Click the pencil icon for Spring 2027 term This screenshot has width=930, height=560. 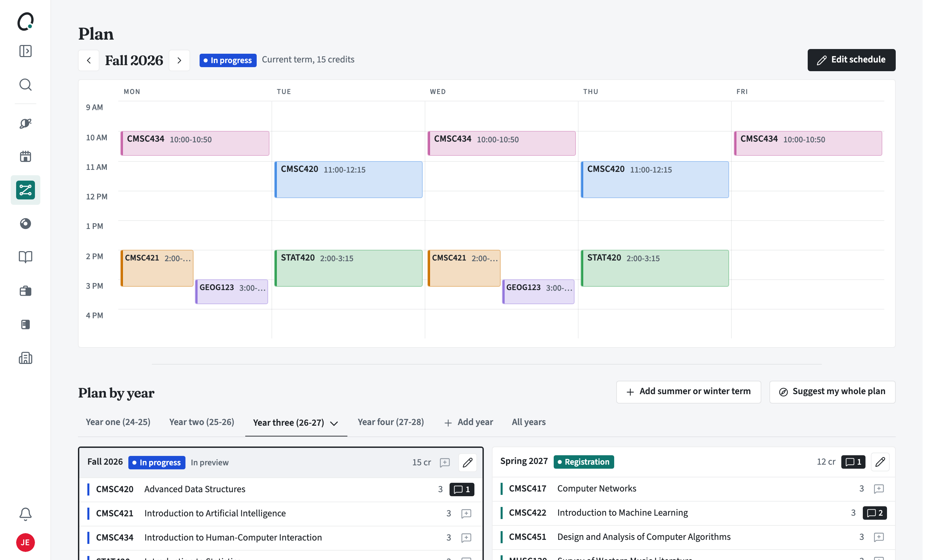tap(880, 462)
